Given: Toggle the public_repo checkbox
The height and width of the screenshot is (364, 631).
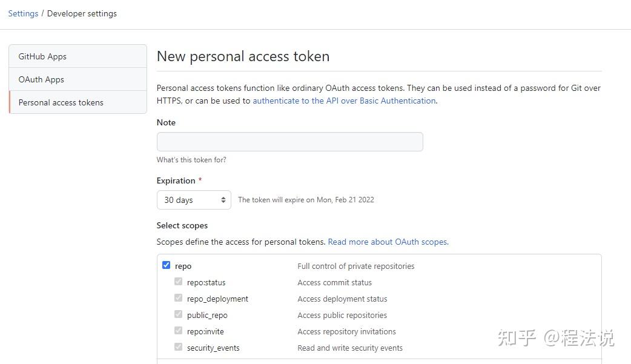Looking at the screenshot, I should pyautogui.click(x=178, y=314).
